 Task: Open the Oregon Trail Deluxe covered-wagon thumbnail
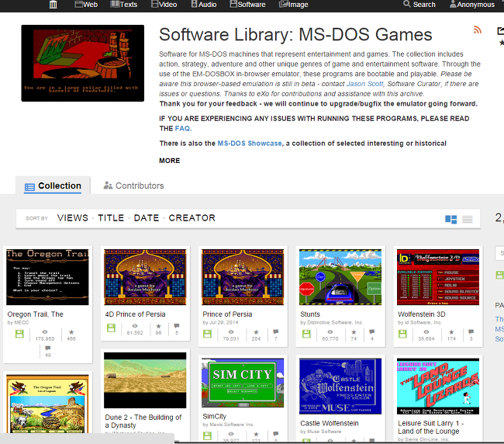tap(47, 404)
